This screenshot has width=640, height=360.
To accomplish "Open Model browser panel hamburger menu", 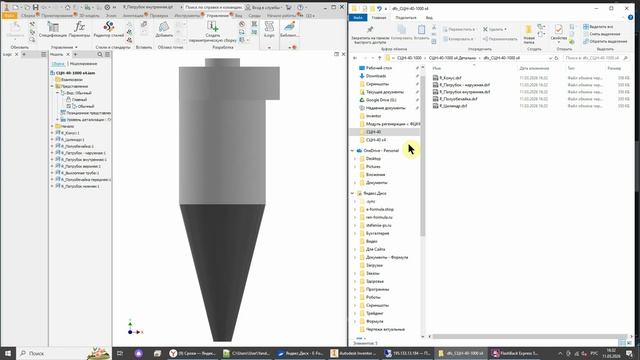I will pos(107,54).
